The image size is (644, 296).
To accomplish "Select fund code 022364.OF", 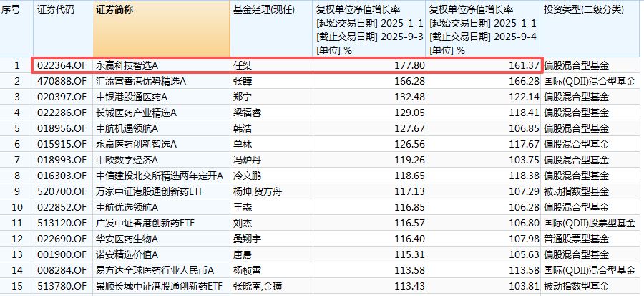I will point(62,65).
